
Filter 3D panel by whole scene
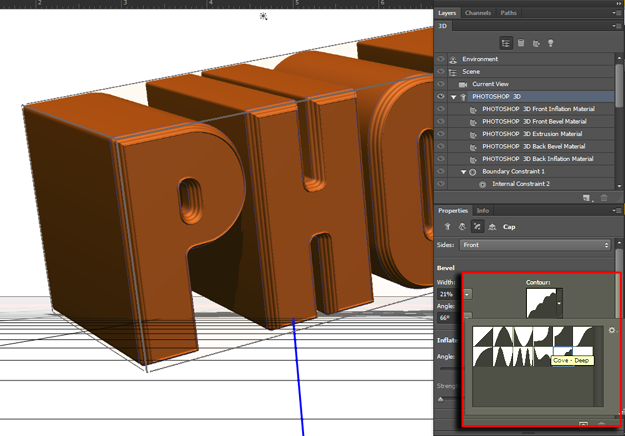pos(506,43)
